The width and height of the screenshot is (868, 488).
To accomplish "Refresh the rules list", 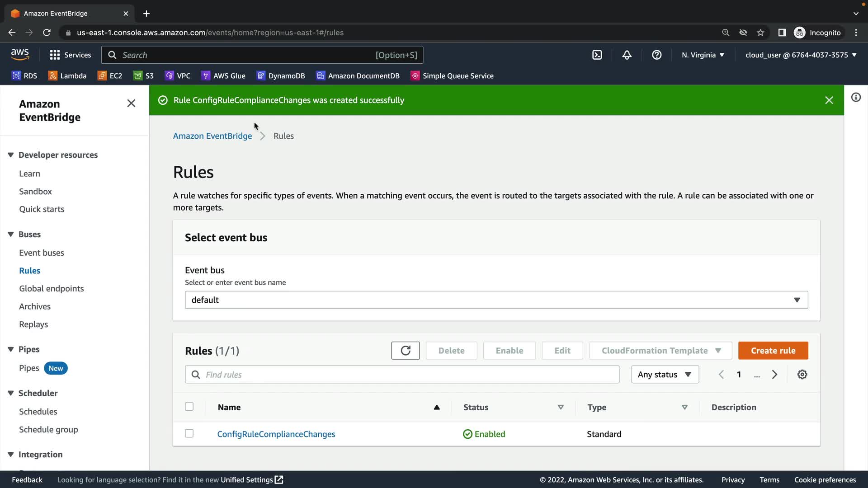I will click(405, 351).
